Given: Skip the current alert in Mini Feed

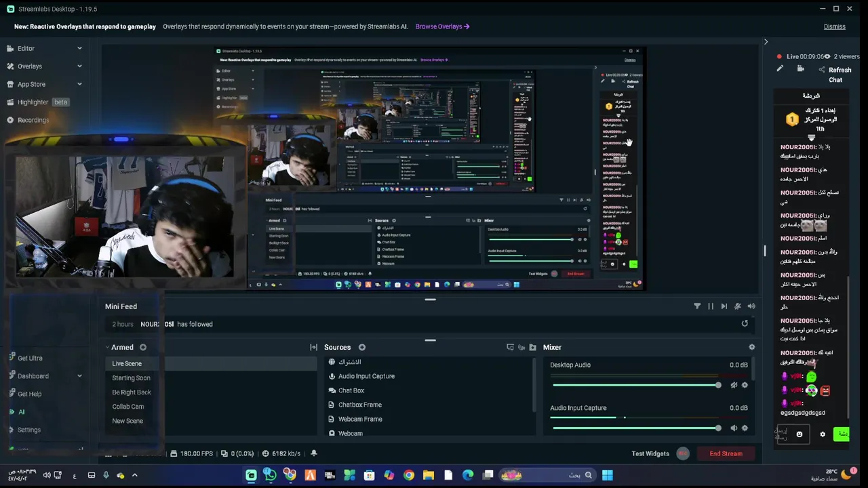Looking at the screenshot, I should click(724, 306).
